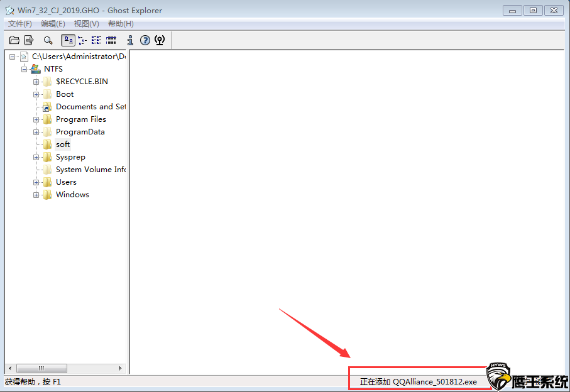This screenshot has height=392, width=570.
Task: Click the soft folder icon
Action: tap(47, 144)
